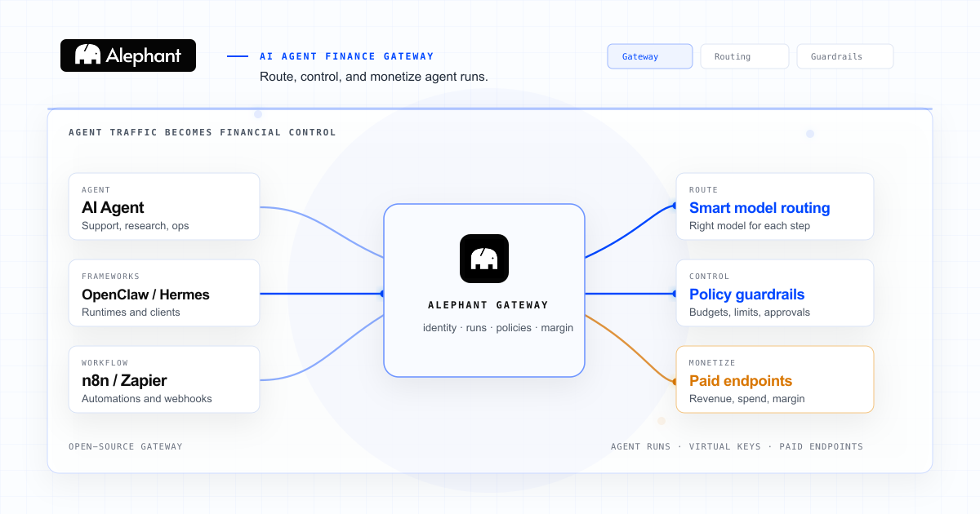
Task: Click the 'FRAMEWORKS' card label
Action: (110, 277)
